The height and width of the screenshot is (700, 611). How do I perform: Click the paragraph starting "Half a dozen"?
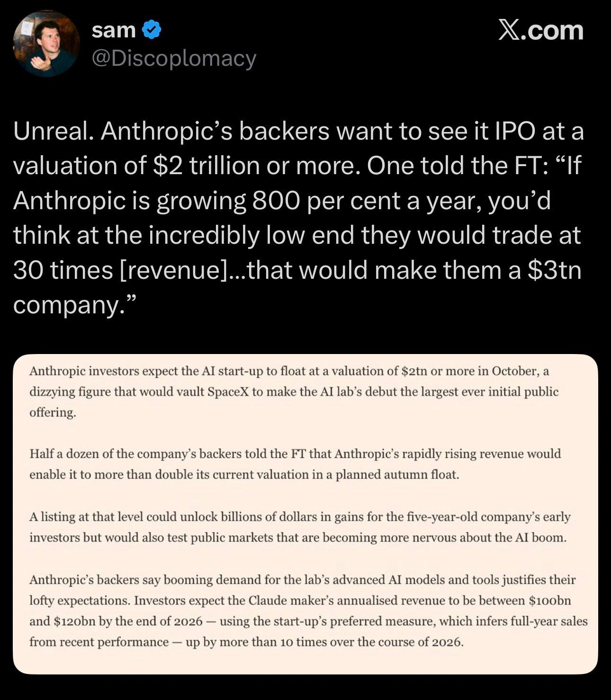[295, 464]
